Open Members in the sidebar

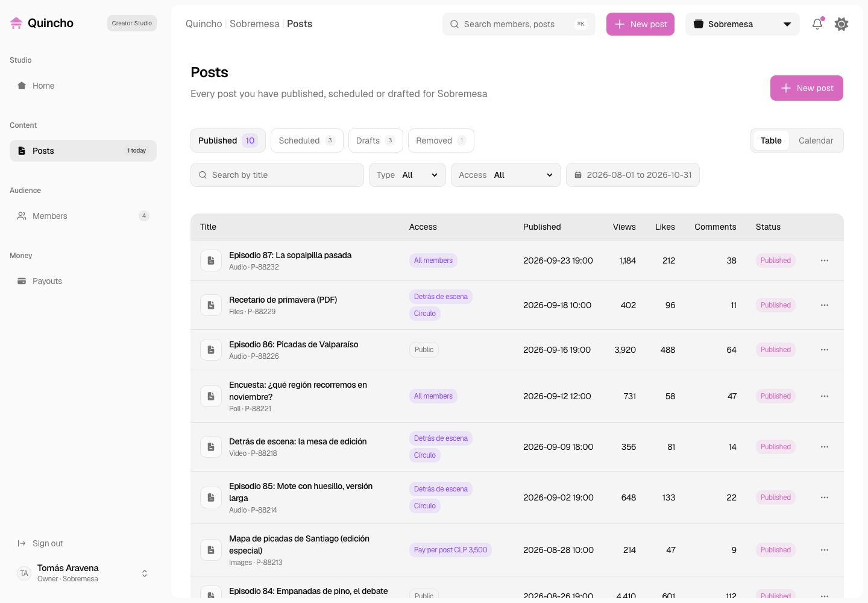pos(83,216)
